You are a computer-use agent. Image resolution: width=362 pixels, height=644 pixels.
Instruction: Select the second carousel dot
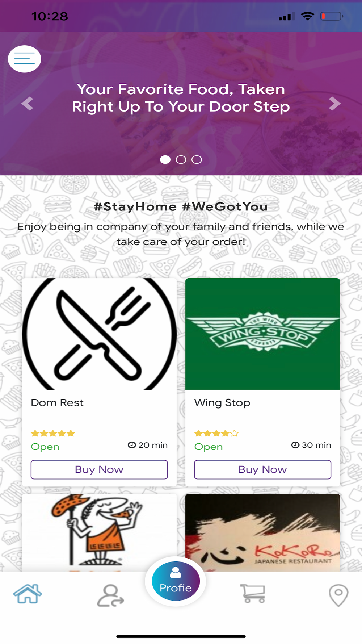pos(181,159)
